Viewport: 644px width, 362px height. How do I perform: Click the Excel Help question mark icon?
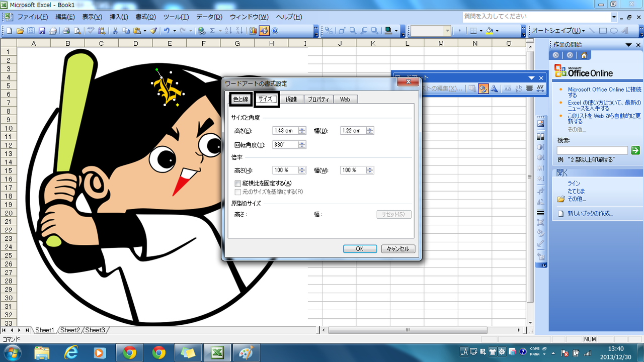click(x=275, y=31)
